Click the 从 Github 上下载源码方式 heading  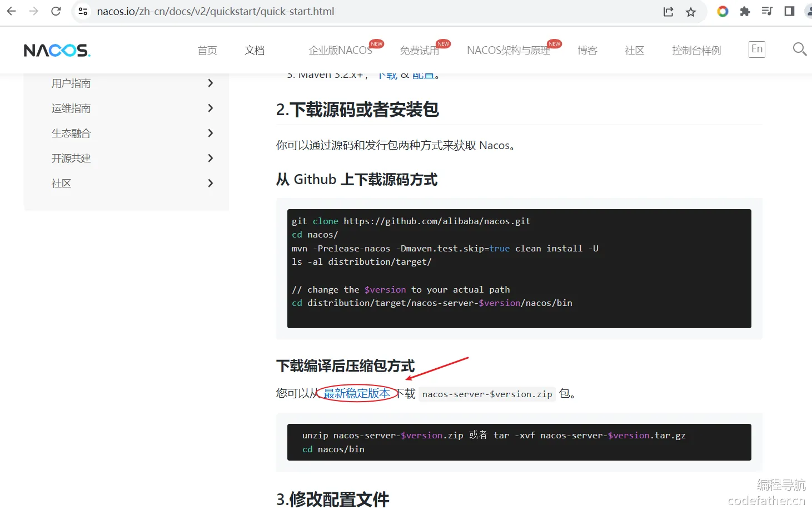pyautogui.click(x=357, y=180)
